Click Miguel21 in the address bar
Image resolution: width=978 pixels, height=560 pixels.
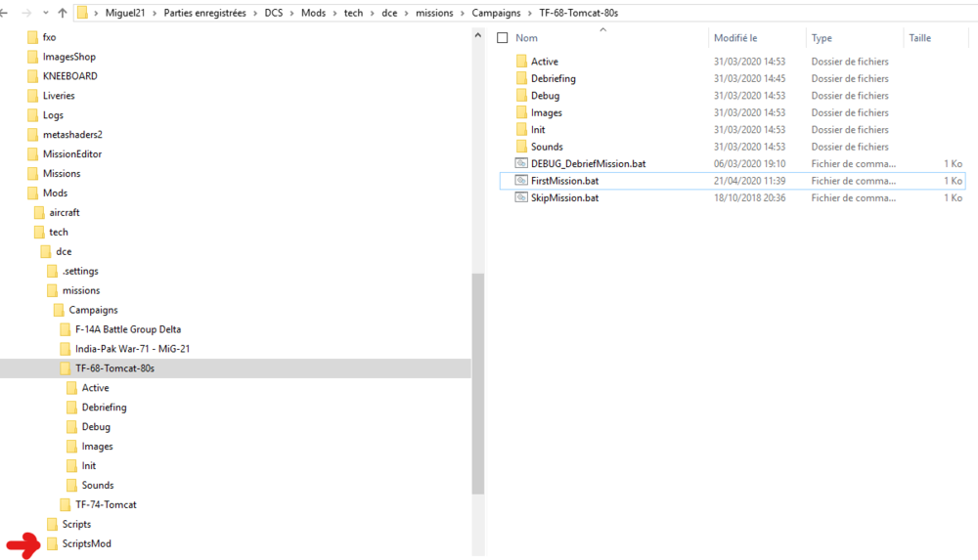125,13
